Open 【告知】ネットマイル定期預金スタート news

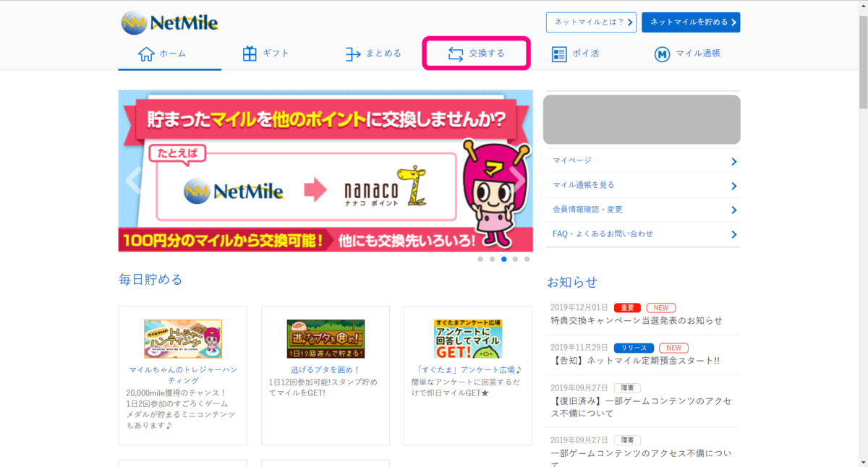point(635,361)
